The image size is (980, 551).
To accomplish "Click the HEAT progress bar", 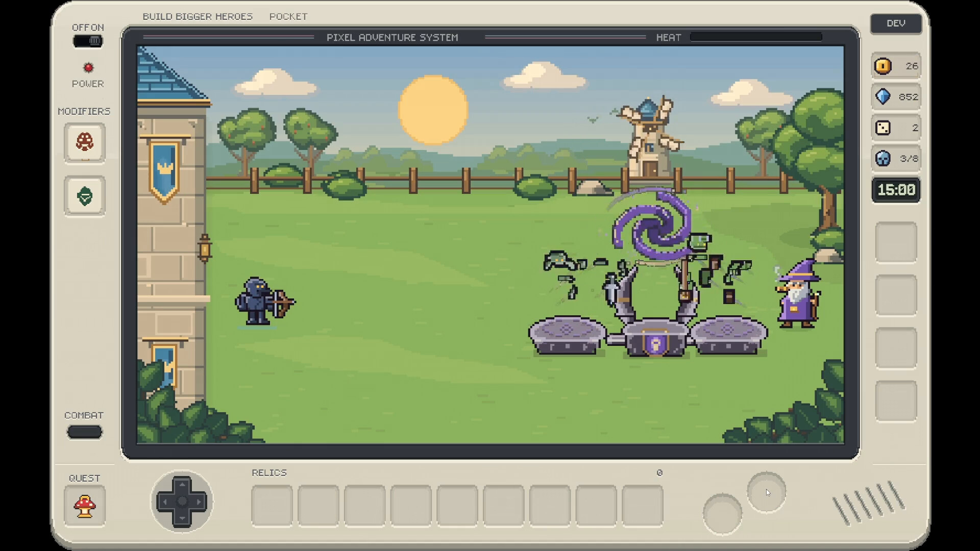I will pos(756,37).
